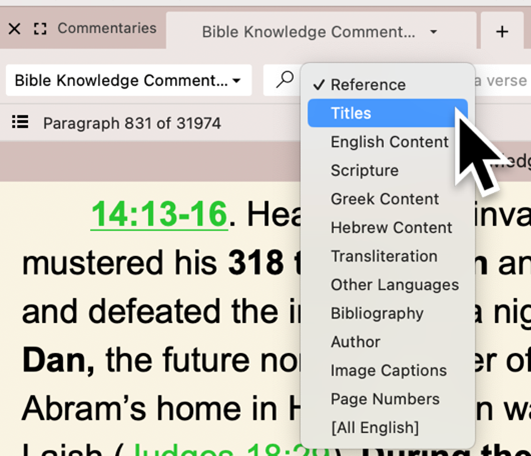
Task: Pick the Other Languages field option
Action: (x=388, y=285)
